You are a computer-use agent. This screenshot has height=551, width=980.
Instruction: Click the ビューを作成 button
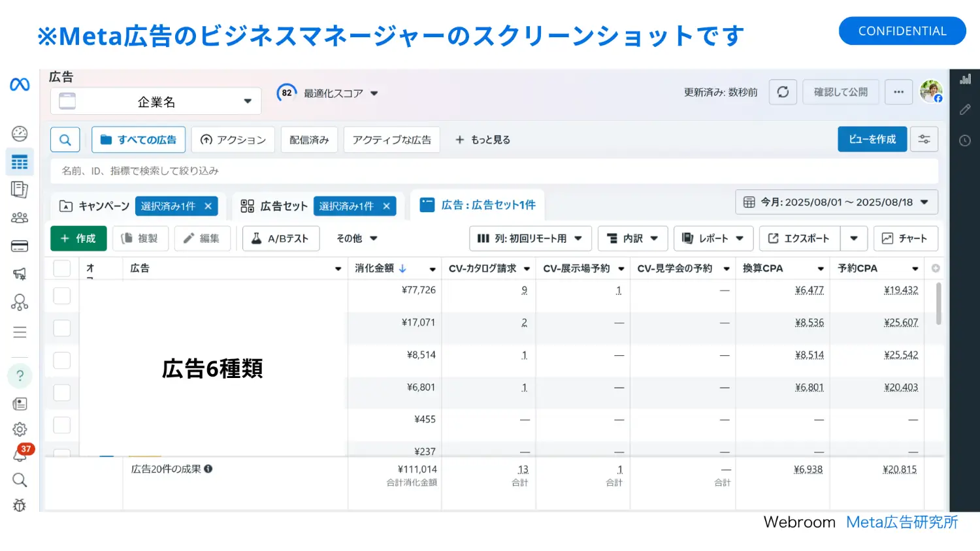tap(872, 140)
